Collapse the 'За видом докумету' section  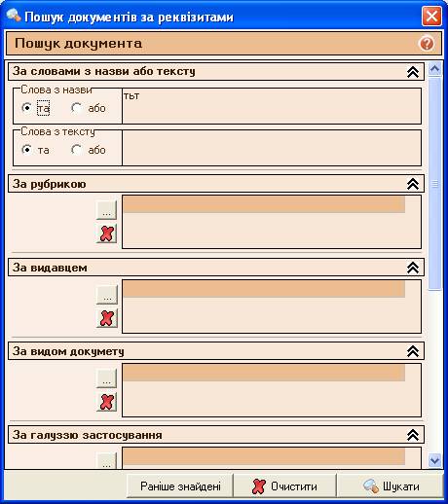pyautogui.click(x=413, y=351)
